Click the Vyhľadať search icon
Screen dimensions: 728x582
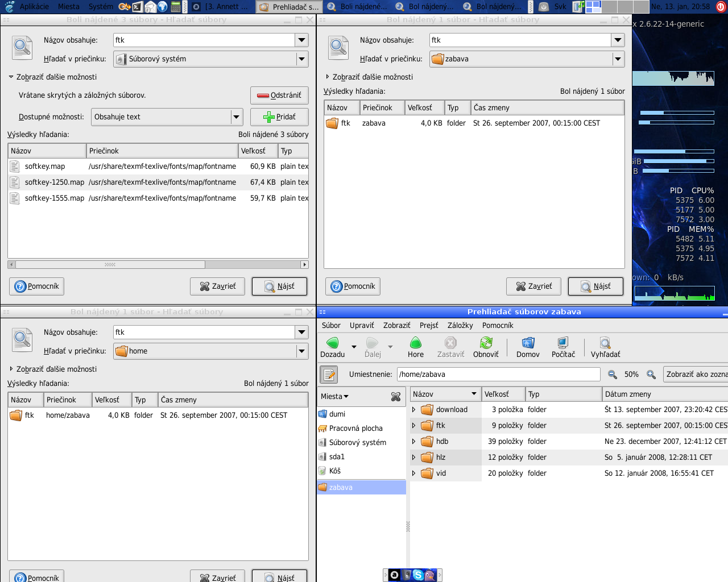point(605,343)
